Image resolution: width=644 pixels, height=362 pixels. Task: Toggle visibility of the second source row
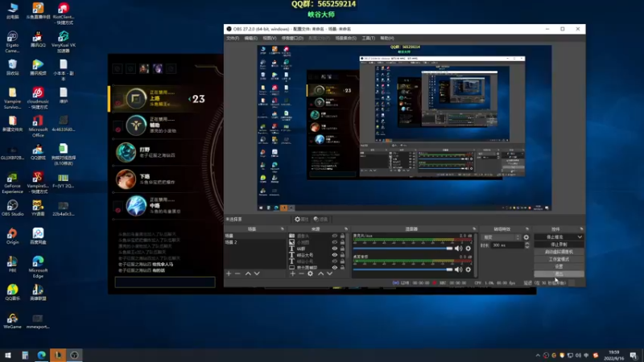[x=335, y=242]
